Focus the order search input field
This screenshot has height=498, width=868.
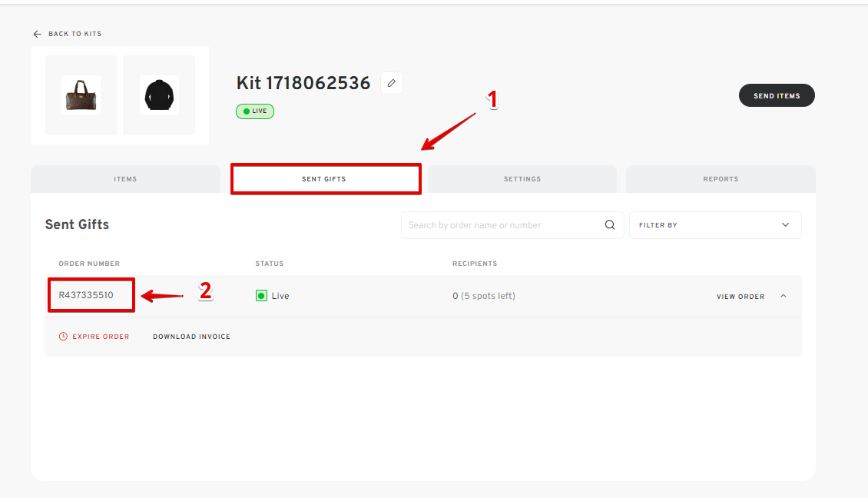point(503,225)
